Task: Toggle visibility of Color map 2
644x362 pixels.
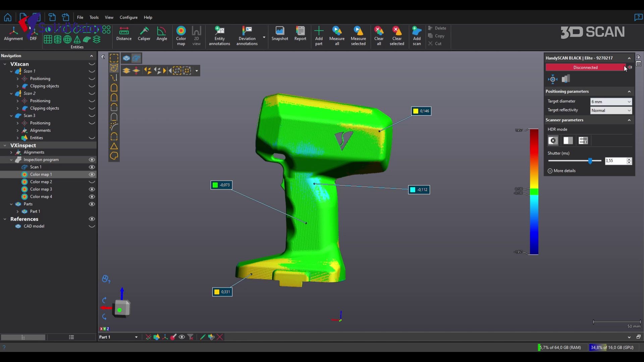Action: click(92, 182)
